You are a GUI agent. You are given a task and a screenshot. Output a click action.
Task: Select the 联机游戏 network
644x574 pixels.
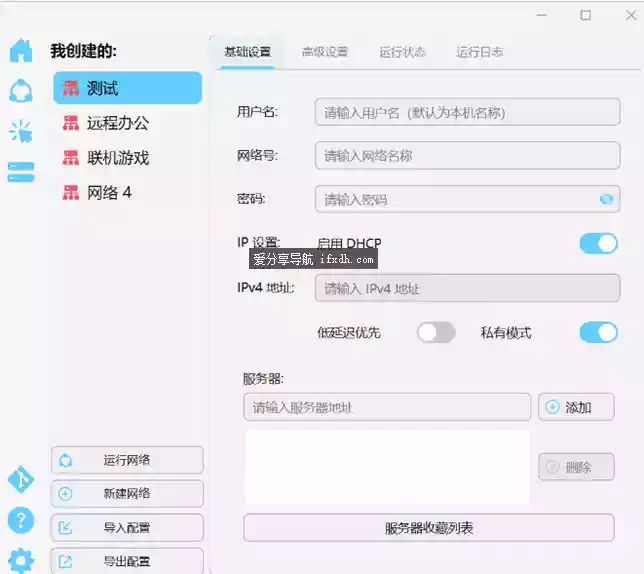(128, 158)
